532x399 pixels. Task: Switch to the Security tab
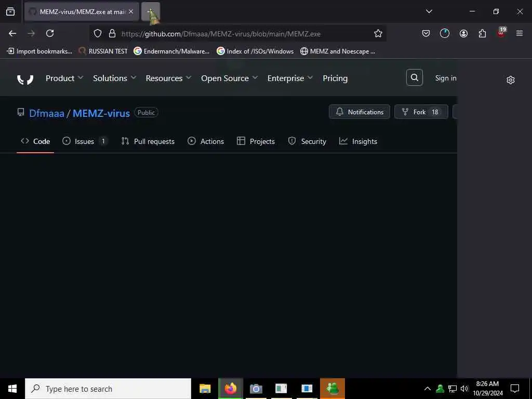coord(307,141)
